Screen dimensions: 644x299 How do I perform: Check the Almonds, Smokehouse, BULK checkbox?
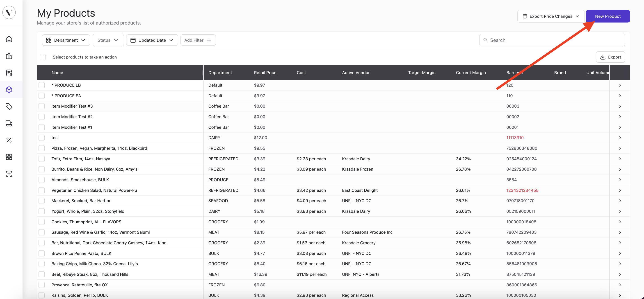click(42, 180)
